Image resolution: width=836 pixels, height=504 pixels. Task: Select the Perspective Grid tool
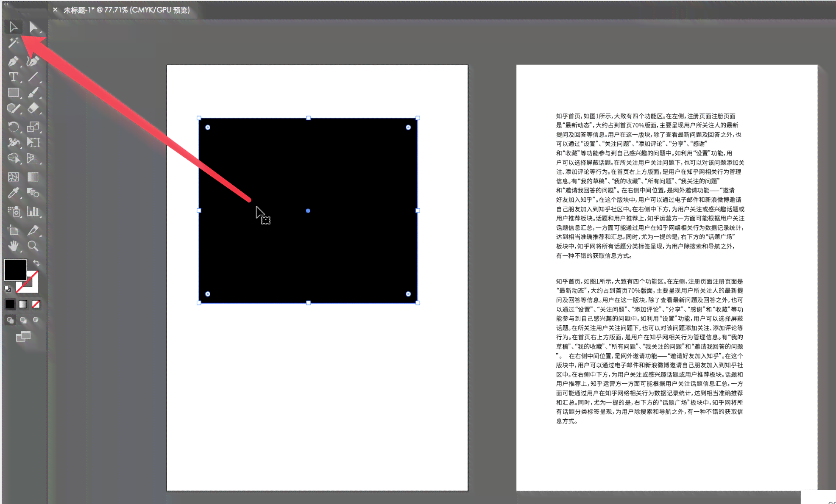click(33, 158)
